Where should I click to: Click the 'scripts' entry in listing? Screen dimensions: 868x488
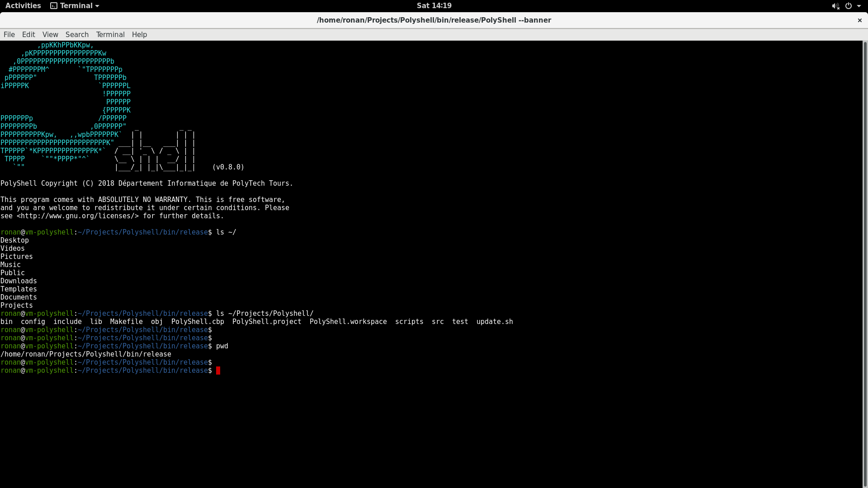409,322
